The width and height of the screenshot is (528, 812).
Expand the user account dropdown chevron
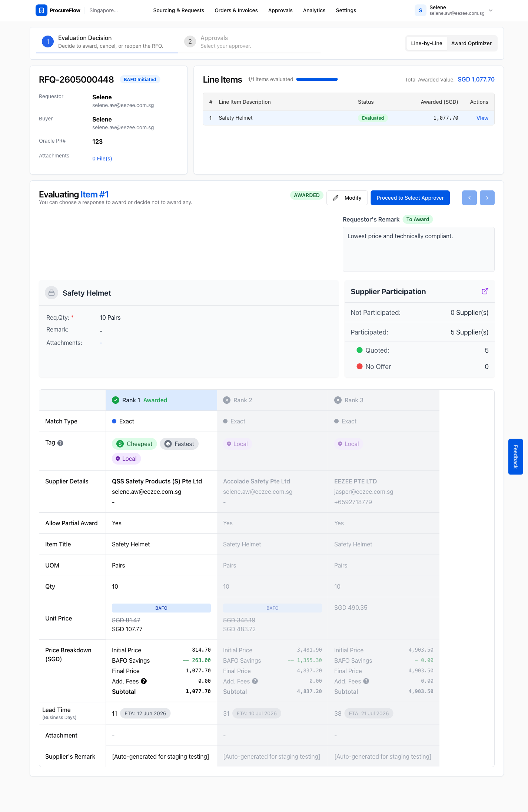pos(491,10)
